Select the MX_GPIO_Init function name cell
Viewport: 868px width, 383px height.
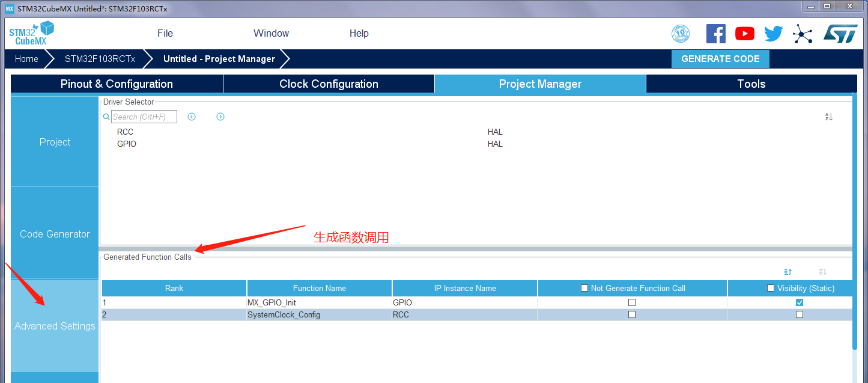[x=319, y=302]
